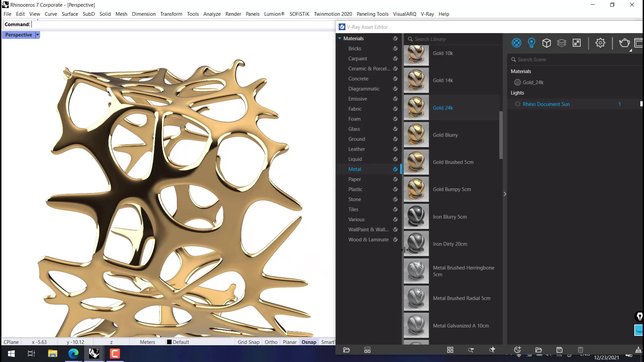Open the Render menu

[x=233, y=14]
